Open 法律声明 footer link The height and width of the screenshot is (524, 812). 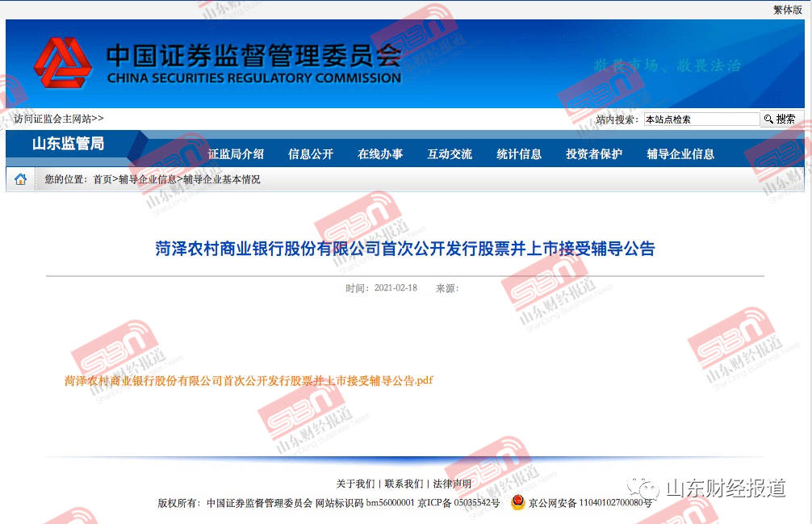(452, 484)
